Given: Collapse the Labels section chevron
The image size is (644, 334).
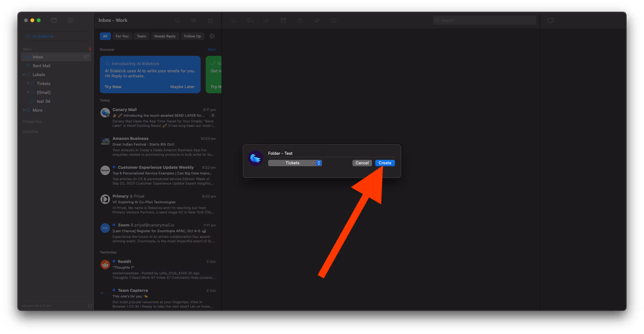Looking at the screenshot, I should [x=24, y=75].
